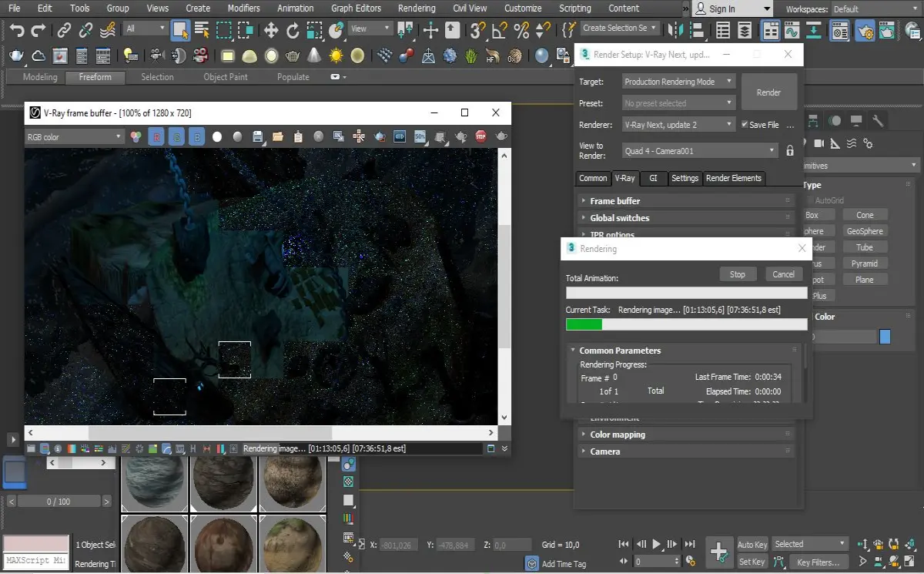The height and width of the screenshot is (574, 924).
Task: Click the Redo arrow in main toolbar
Action: click(38, 31)
